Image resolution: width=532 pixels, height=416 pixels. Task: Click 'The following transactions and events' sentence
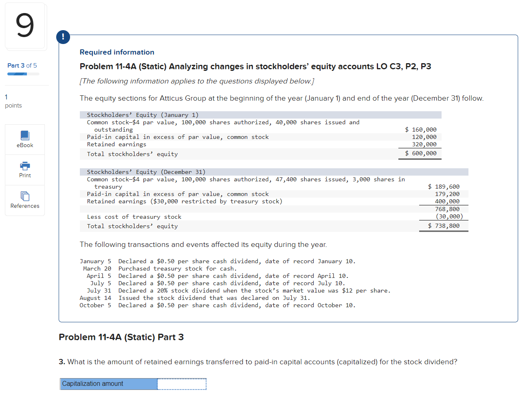click(203, 244)
